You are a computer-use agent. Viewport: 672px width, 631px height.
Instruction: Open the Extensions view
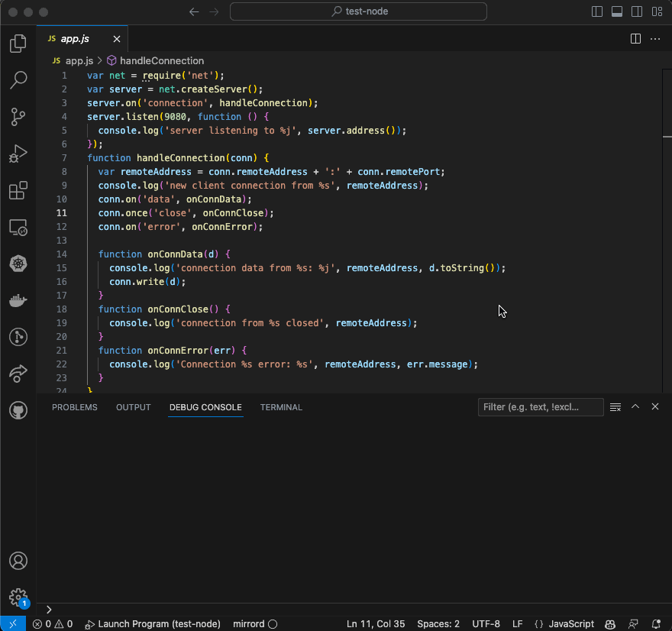[x=18, y=190]
